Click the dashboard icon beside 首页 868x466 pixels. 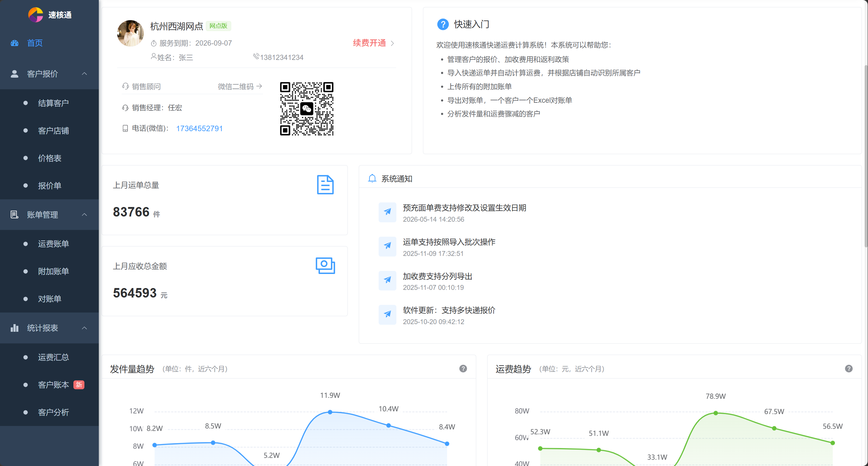pyautogui.click(x=14, y=43)
